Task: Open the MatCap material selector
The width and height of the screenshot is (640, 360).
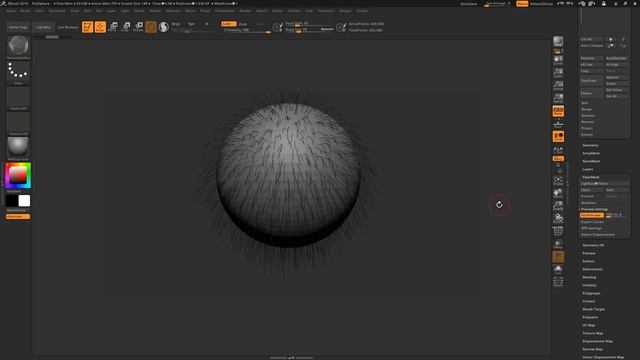Action: point(18,148)
